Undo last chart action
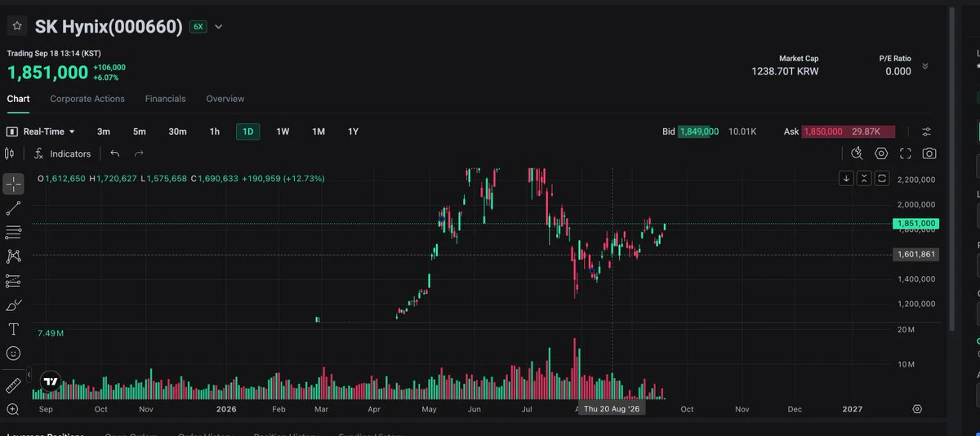 point(115,153)
